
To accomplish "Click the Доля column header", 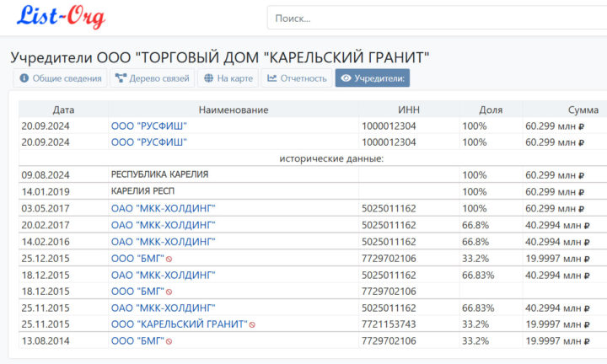I will point(491,110).
